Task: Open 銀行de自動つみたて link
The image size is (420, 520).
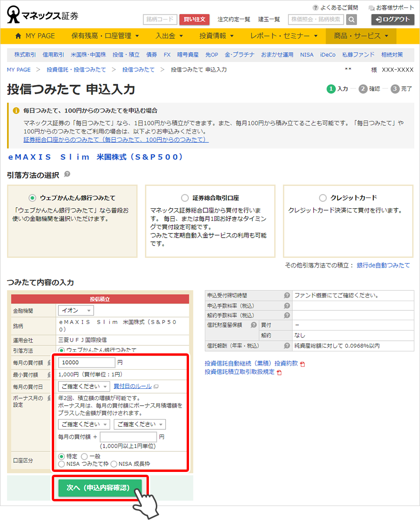Action: tap(383, 265)
